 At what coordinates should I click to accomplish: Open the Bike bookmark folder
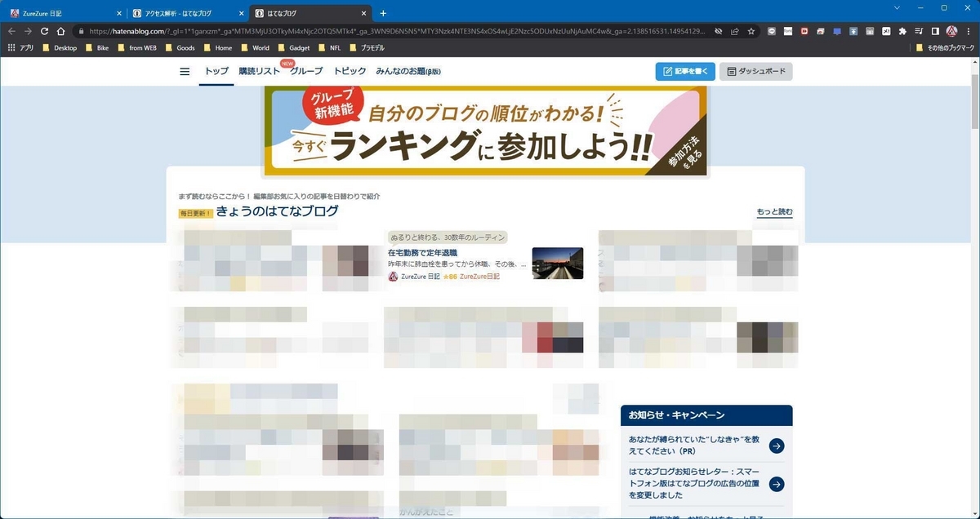coord(97,48)
